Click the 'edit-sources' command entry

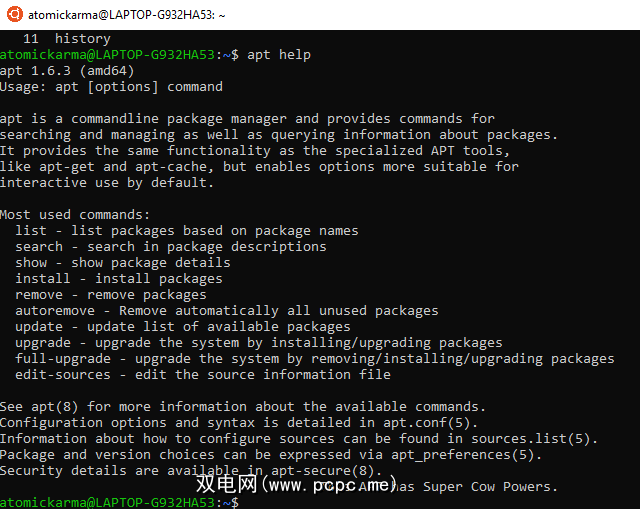click(63, 375)
